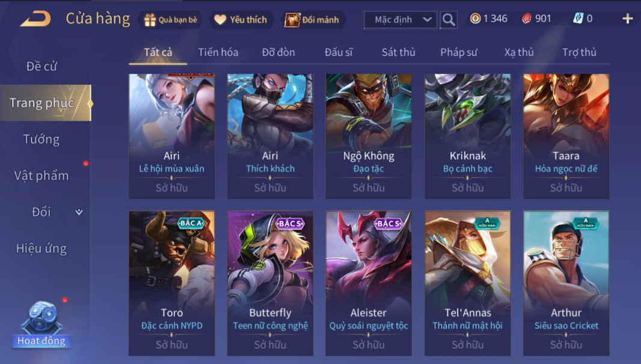Open Tướng in the sidebar
This screenshot has height=364, width=641.
[x=41, y=139]
